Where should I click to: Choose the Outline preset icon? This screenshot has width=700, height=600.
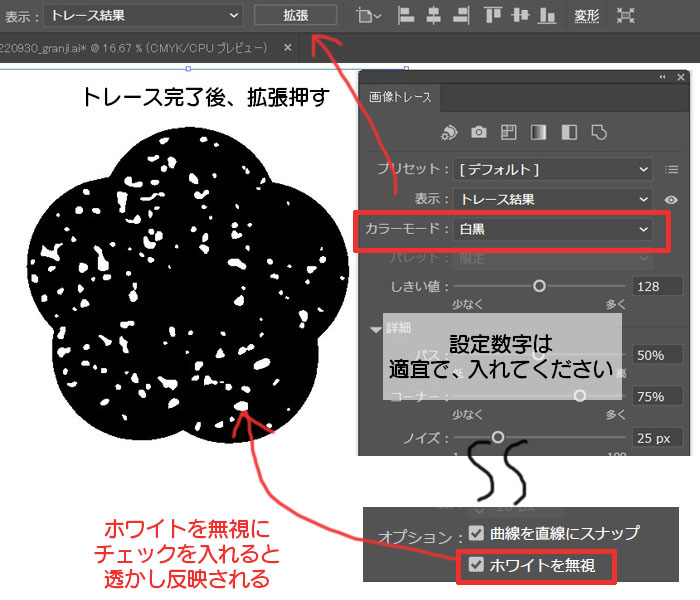click(599, 133)
